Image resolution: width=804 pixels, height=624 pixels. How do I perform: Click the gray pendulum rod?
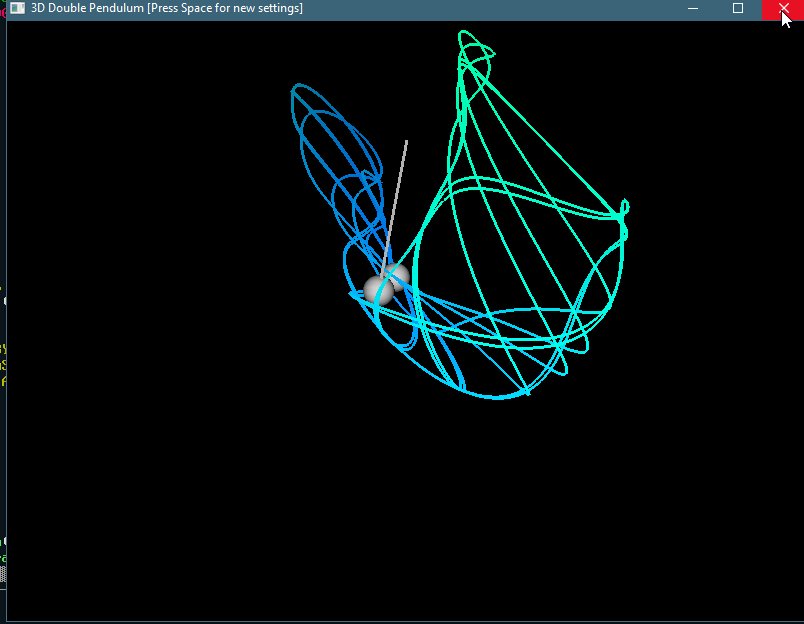[x=394, y=208]
